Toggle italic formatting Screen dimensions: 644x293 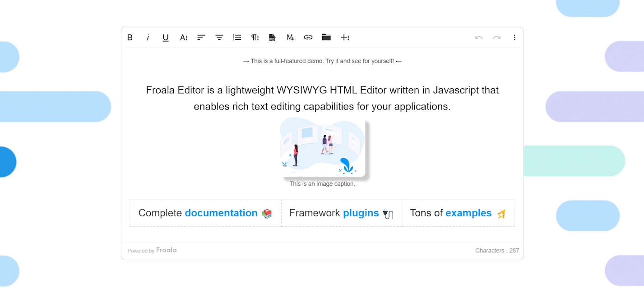(x=148, y=37)
